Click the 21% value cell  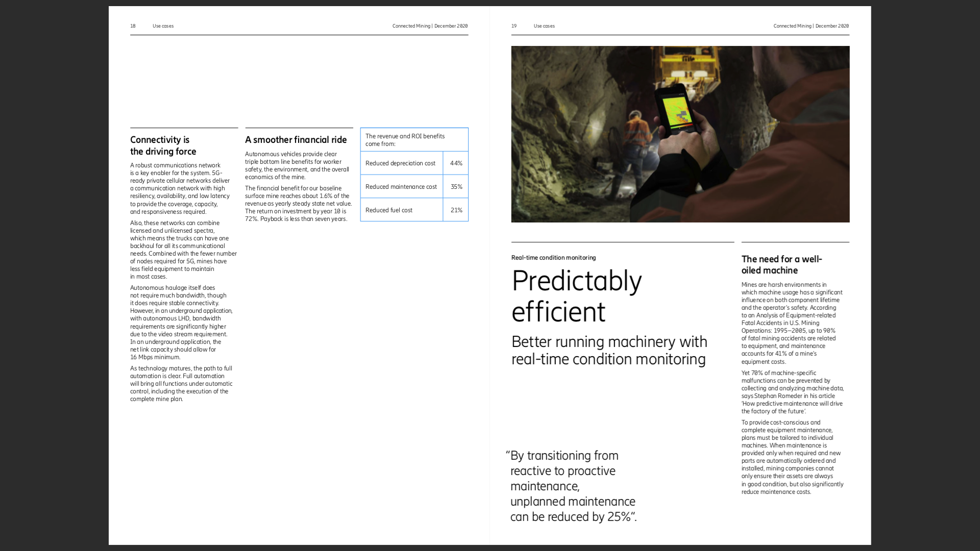(x=456, y=210)
